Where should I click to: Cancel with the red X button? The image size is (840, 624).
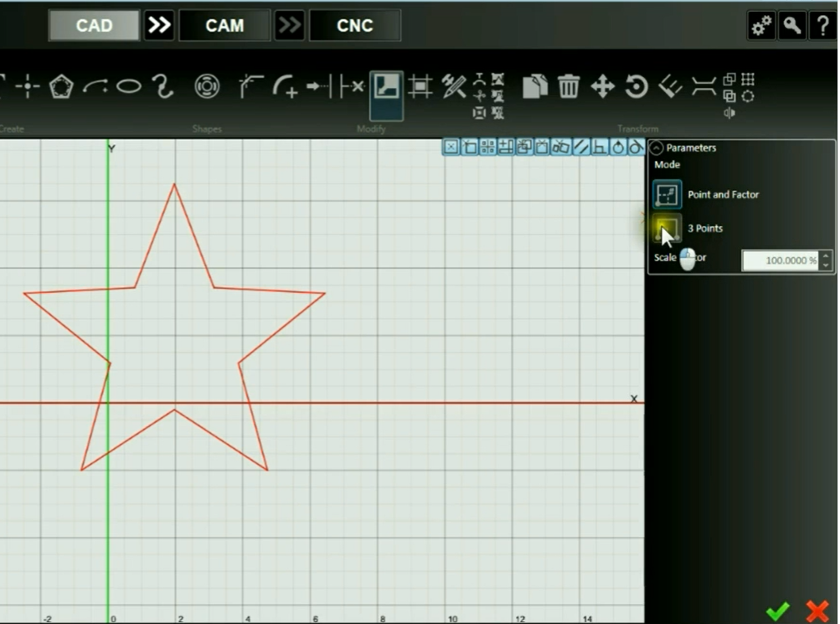[x=817, y=611]
